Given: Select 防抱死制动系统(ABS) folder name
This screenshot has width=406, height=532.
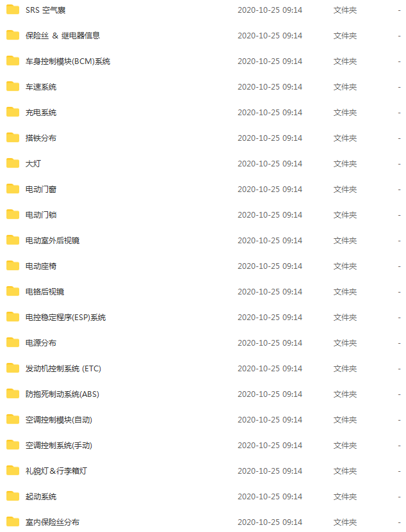Looking at the screenshot, I should pos(62,394).
